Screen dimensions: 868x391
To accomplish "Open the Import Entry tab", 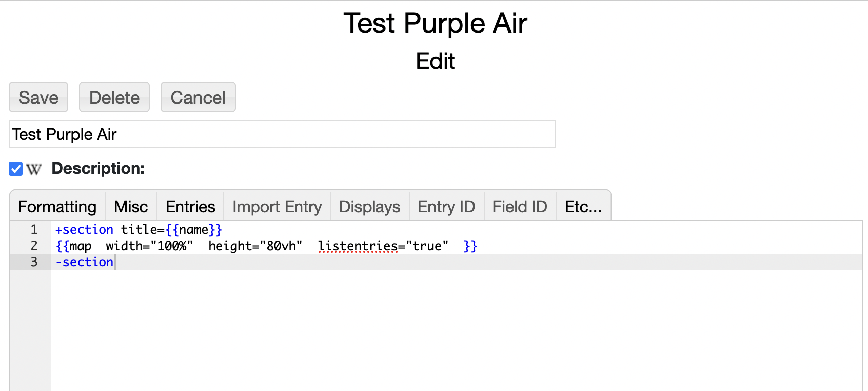I will point(277,207).
